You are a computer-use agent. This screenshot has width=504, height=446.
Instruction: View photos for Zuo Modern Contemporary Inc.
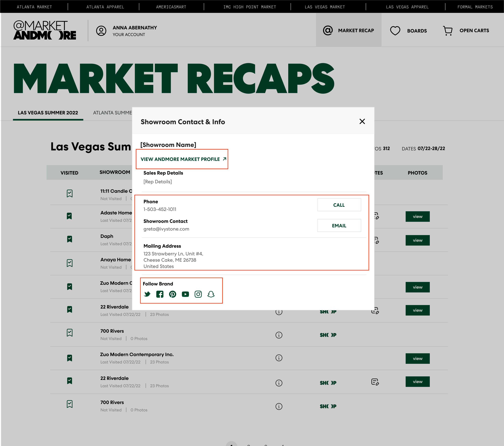point(417,359)
